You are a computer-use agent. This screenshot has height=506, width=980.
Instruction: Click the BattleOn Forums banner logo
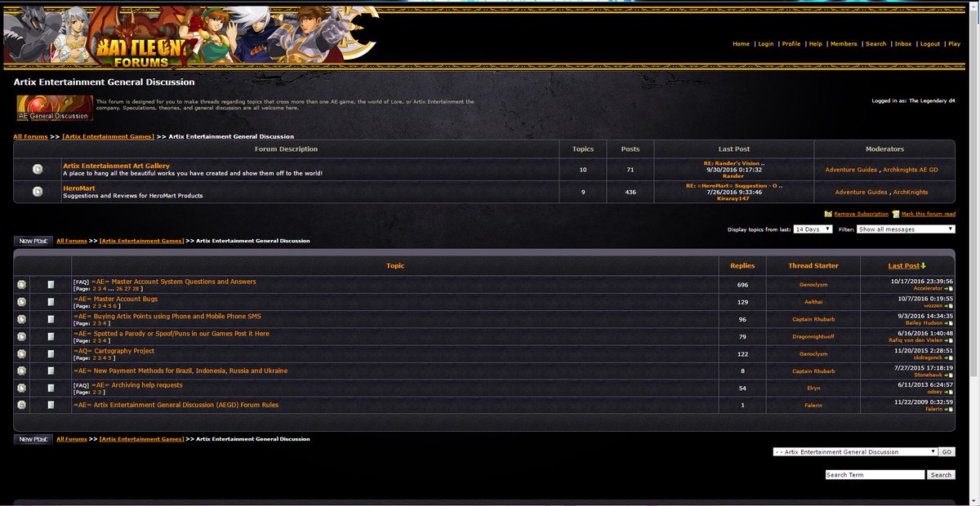tap(192, 37)
